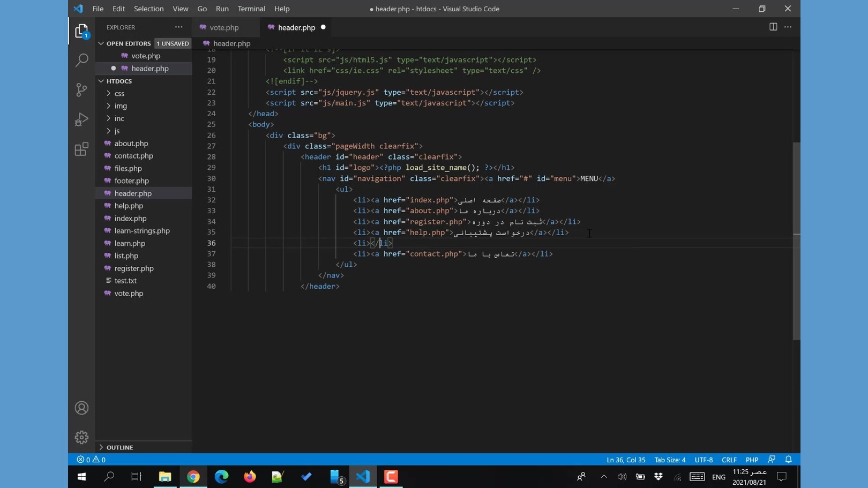
Task: Open Run and Debug view
Action: tap(81, 119)
